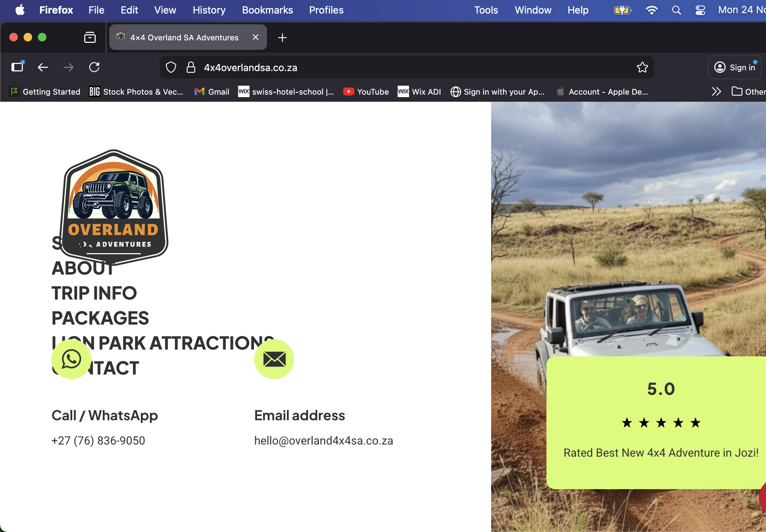Viewport: 766px width, 532px height.
Task: Go back to previous page
Action: click(x=43, y=67)
